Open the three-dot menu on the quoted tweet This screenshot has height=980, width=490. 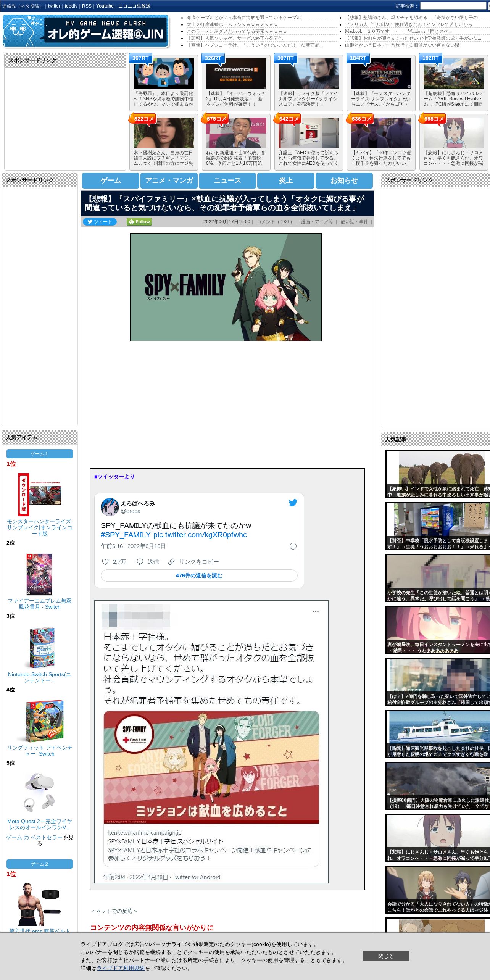coord(316,611)
